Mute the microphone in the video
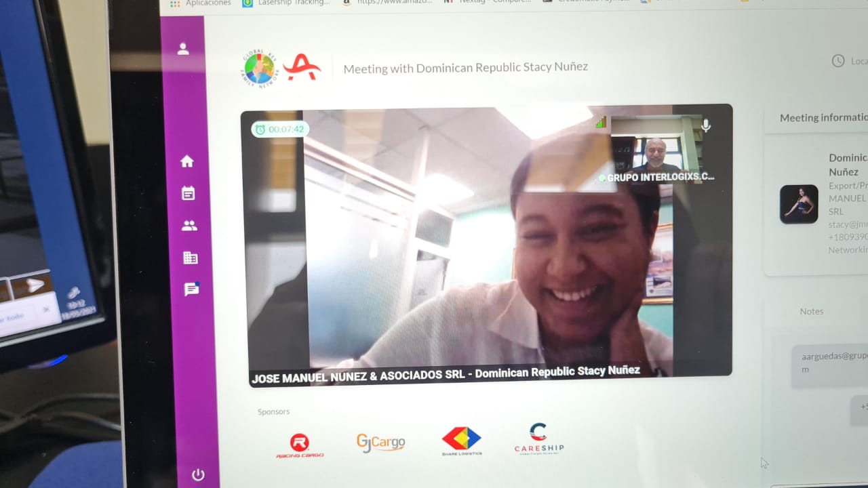868x488 pixels. pyautogui.click(x=706, y=126)
